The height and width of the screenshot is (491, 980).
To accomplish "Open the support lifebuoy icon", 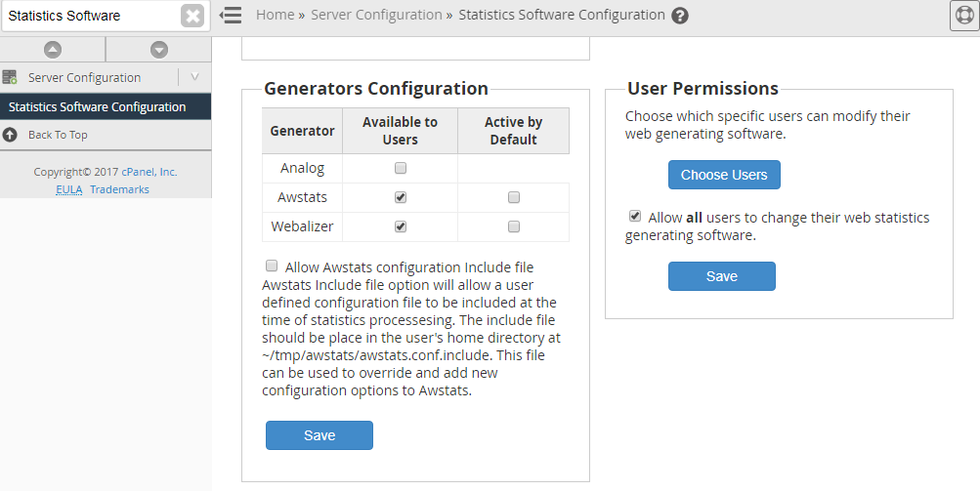I will pos(964,16).
